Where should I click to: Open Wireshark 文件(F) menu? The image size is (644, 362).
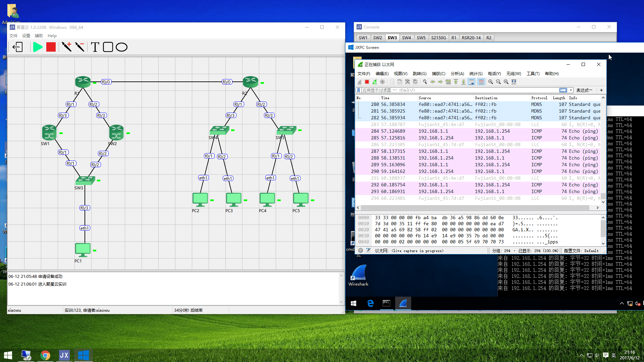pos(364,74)
